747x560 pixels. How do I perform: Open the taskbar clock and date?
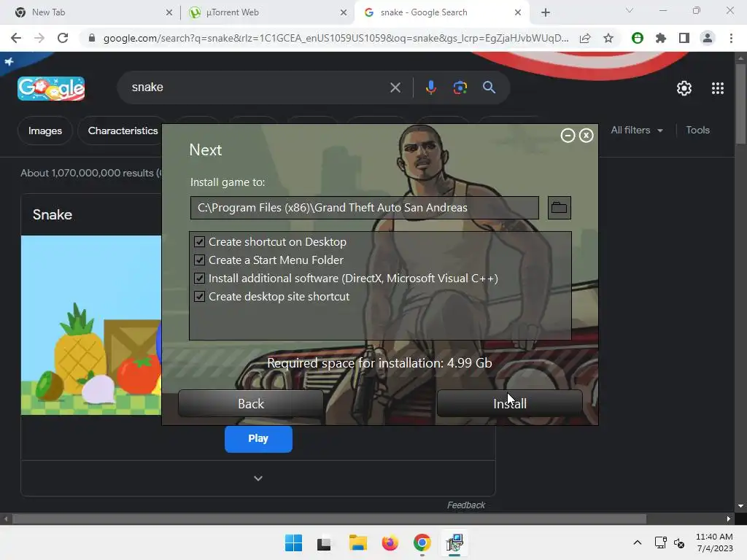coord(714,542)
